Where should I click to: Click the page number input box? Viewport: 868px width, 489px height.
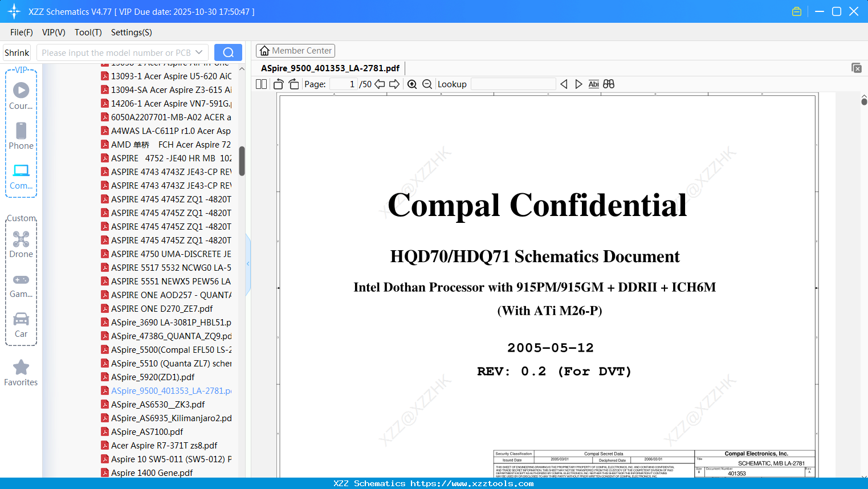(343, 84)
